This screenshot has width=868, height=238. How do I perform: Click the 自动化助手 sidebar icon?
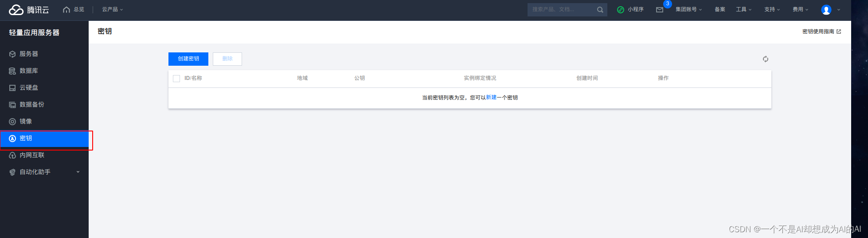coord(12,172)
